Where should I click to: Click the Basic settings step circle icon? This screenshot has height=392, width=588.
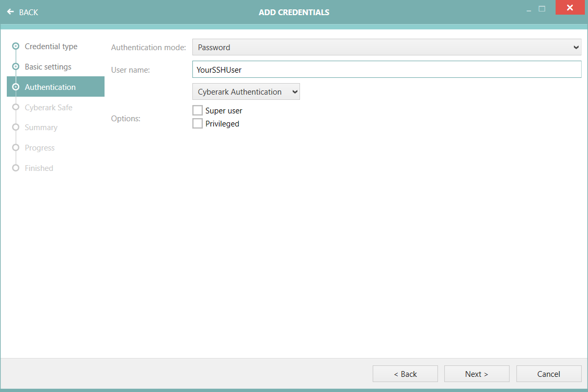pyautogui.click(x=16, y=67)
